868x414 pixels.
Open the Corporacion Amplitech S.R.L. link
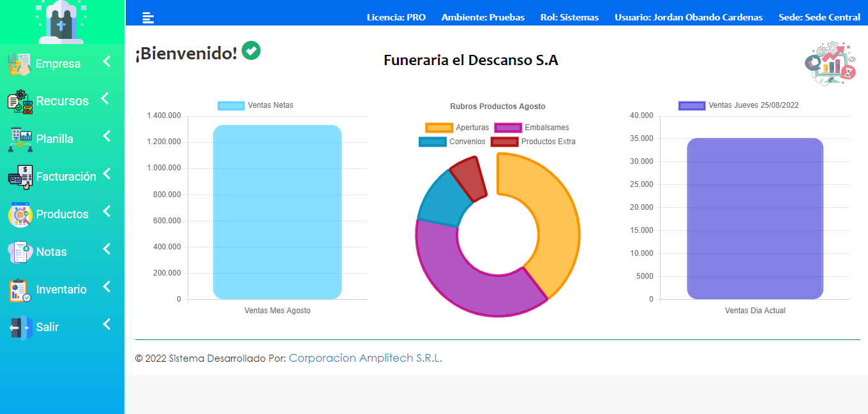(x=365, y=359)
